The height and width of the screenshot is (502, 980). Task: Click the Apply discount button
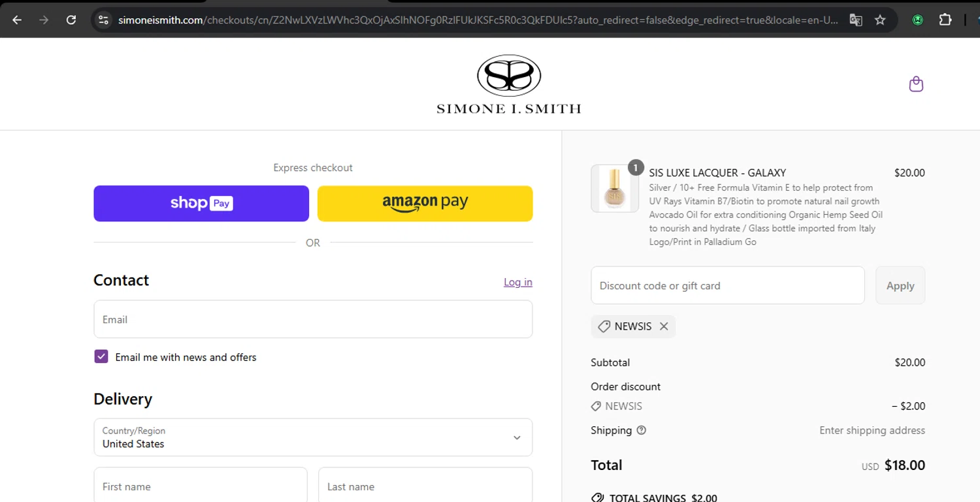[900, 285]
